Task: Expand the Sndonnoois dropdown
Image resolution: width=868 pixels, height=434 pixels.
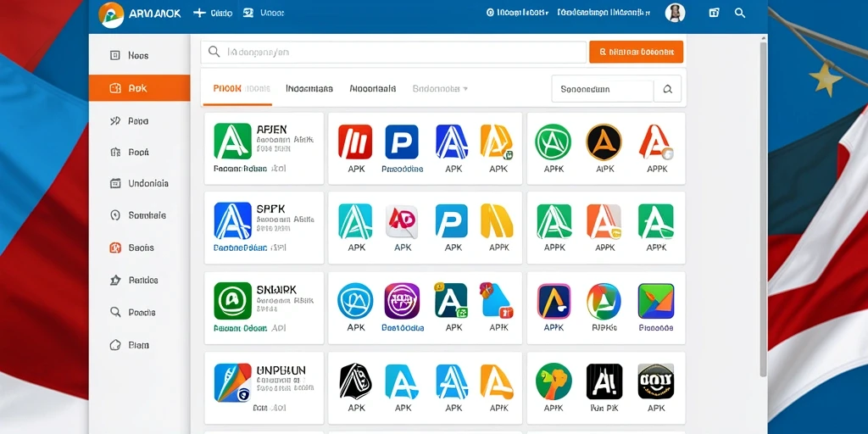Action: (x=440, y=88)
